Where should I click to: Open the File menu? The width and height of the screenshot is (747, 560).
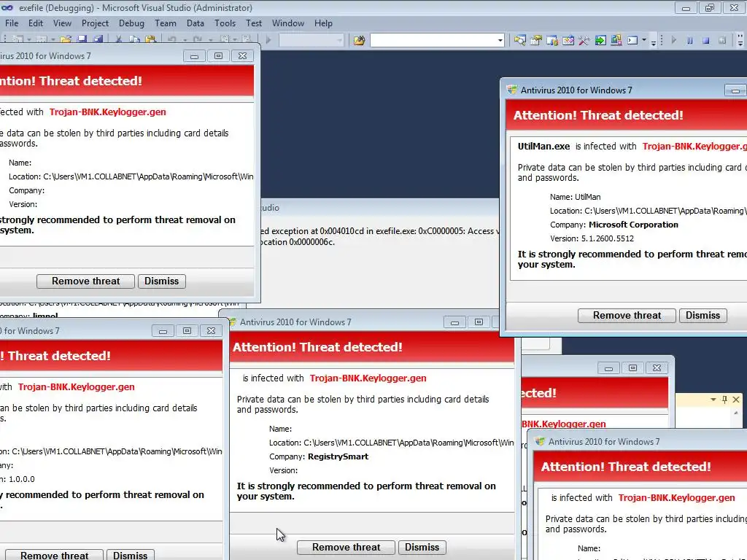[12, 23]
